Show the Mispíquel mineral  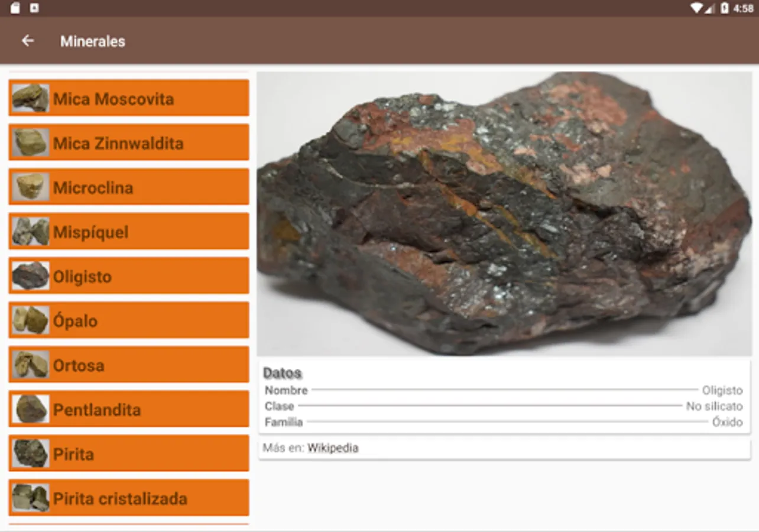tap(129, 231)
